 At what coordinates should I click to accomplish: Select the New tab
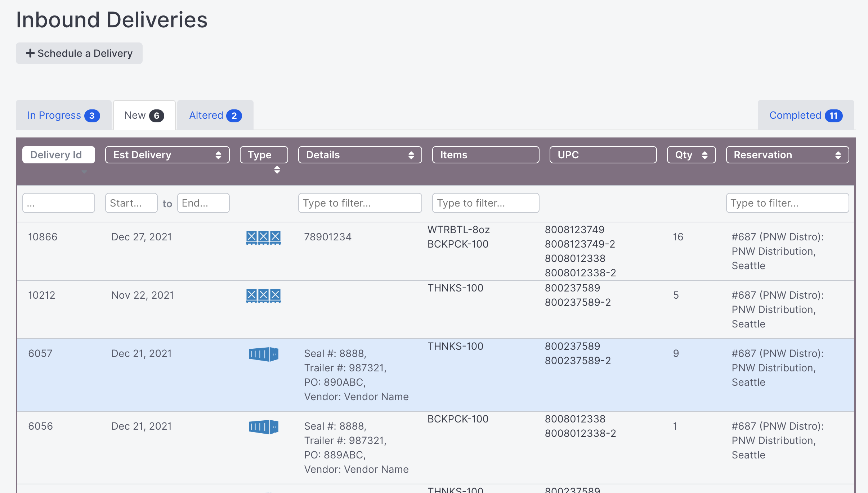coord(144,115)
